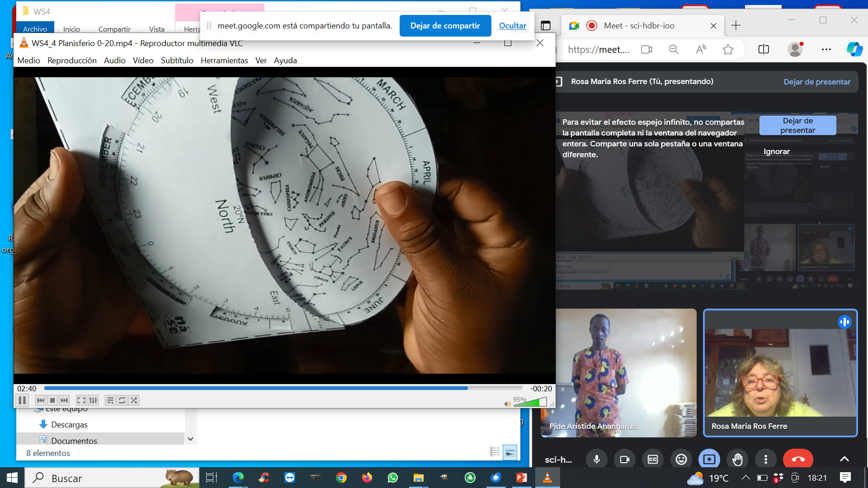Close the Meet browser tab
Image resolution: width=868 pixels, height=488 pixels.
pos(713,26)
